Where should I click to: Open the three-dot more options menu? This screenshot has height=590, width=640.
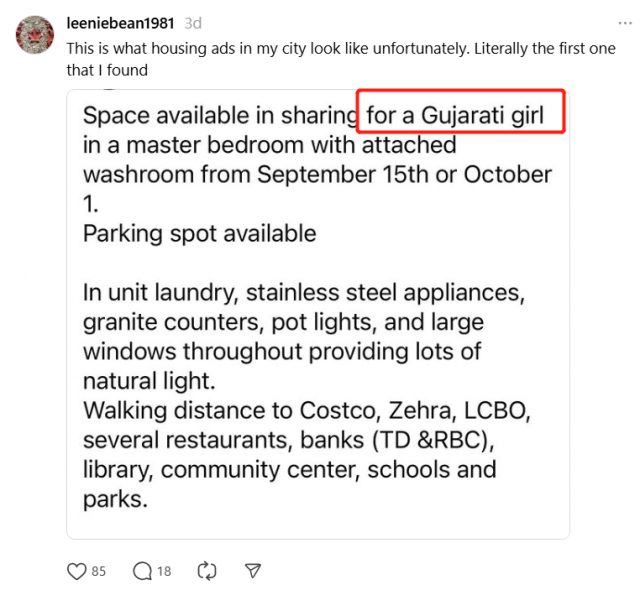[624, 22]
